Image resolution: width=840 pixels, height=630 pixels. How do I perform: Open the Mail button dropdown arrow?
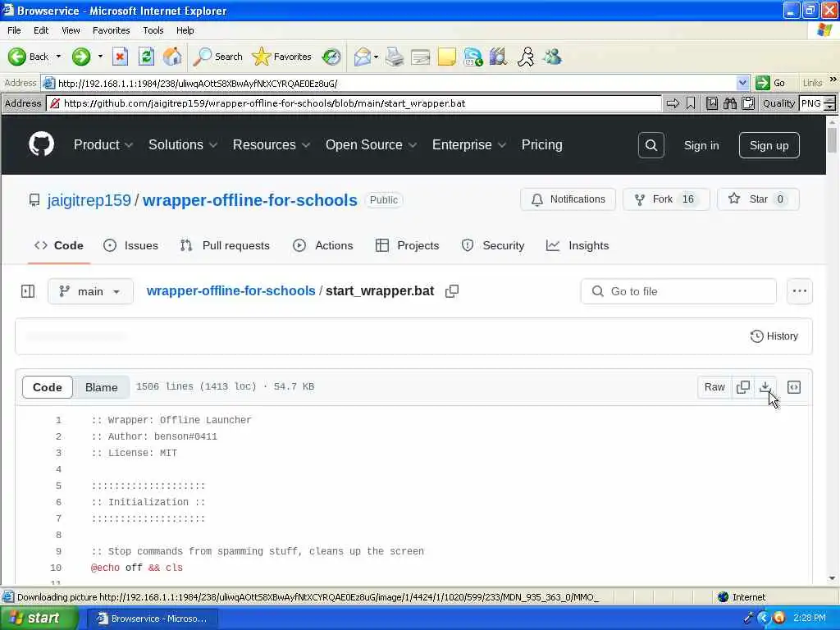pyautogui.click(x=376, y=57)
